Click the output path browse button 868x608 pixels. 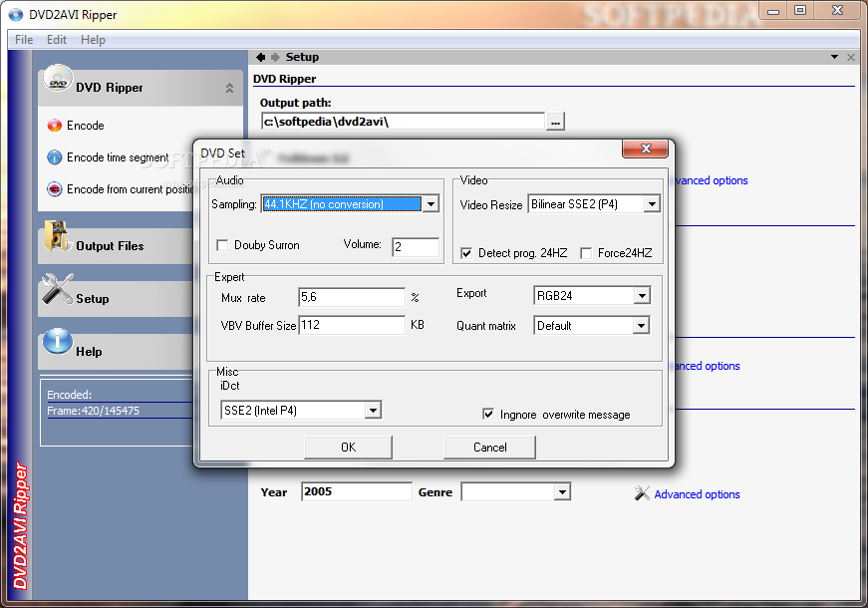[555, 122]
